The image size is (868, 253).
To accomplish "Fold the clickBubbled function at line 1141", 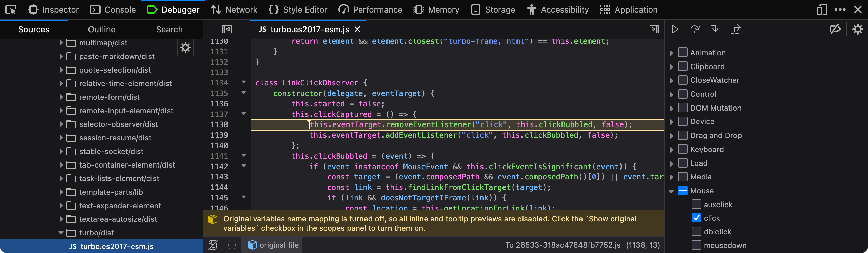I will click(x=244, y=155).
